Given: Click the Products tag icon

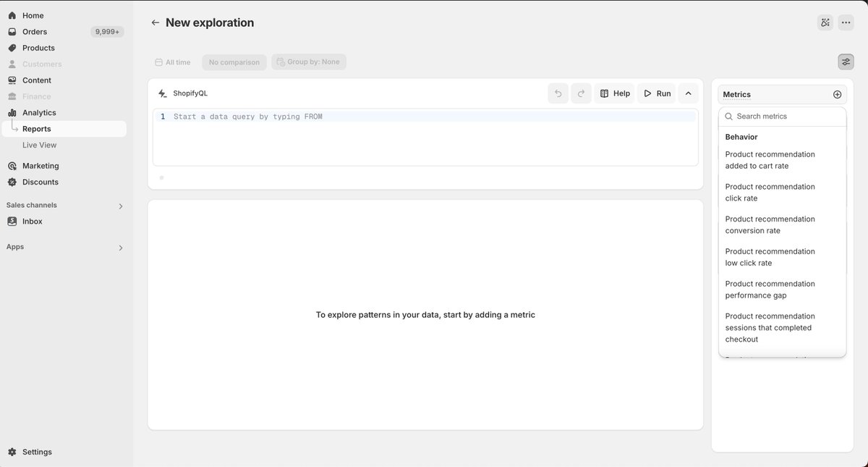Looking at the screenshot, I should point(12,48).
